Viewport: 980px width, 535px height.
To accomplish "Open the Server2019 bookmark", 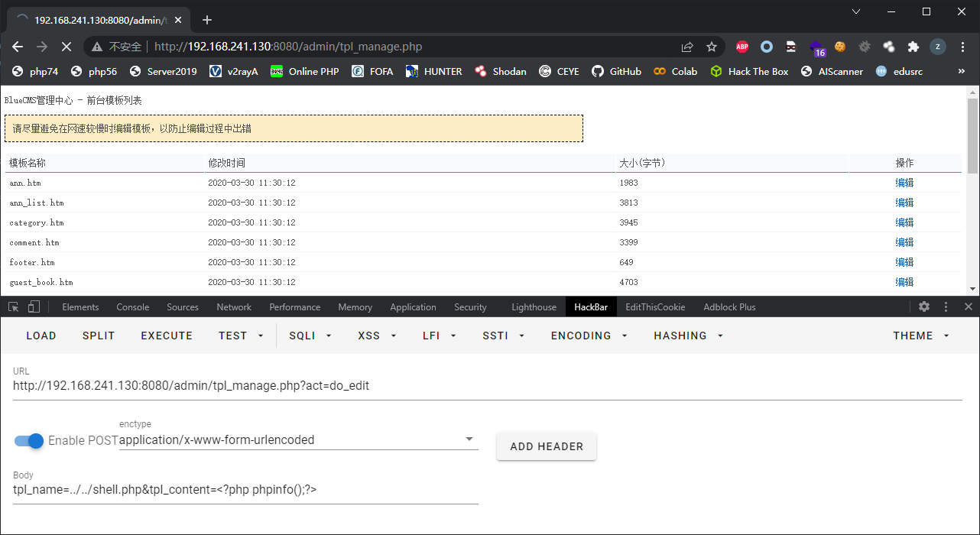I will click(163, 71).
